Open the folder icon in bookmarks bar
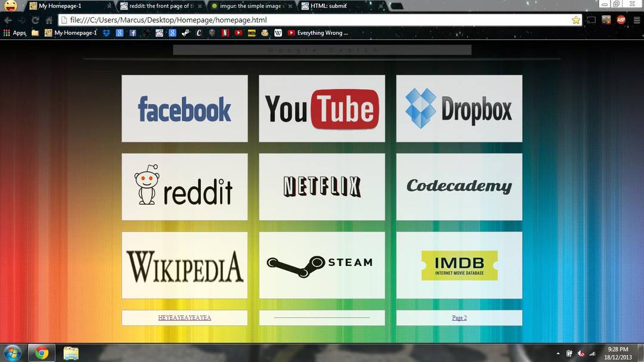 tap(35, 33)
